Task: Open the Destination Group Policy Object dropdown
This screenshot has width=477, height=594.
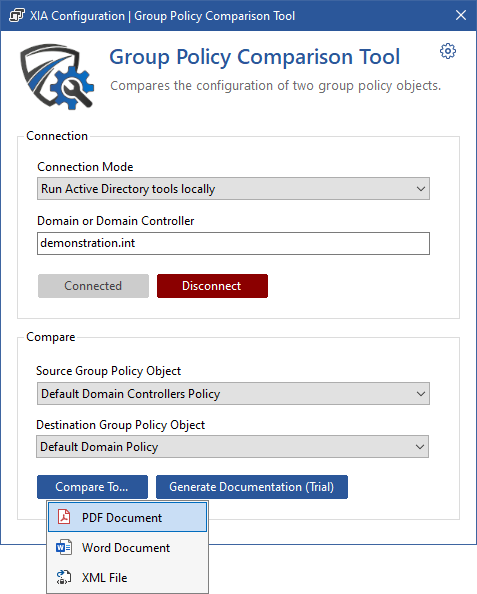Action: tap(233, 447)
